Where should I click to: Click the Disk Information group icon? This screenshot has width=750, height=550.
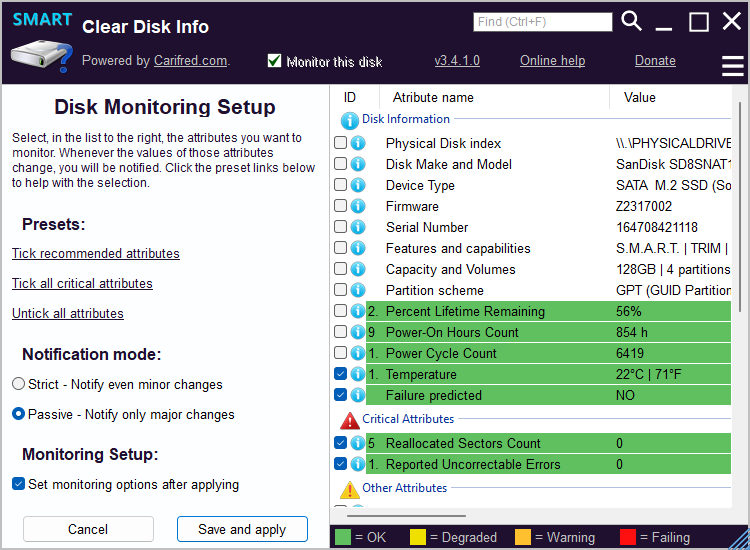[350, 121]
